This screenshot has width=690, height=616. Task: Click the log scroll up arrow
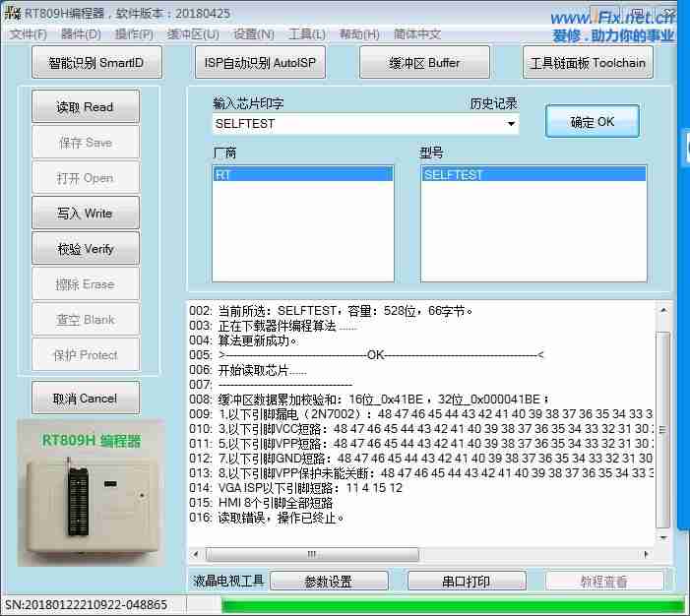(x=663, y=310)
